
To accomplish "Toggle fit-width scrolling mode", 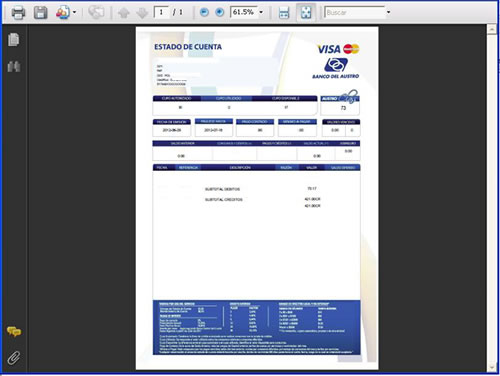I will pos(284,13).
